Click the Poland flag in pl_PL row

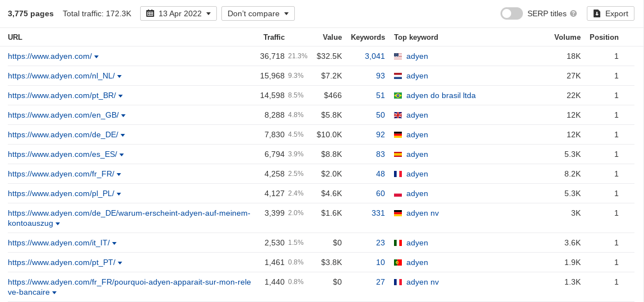click(x=397, y=194)
